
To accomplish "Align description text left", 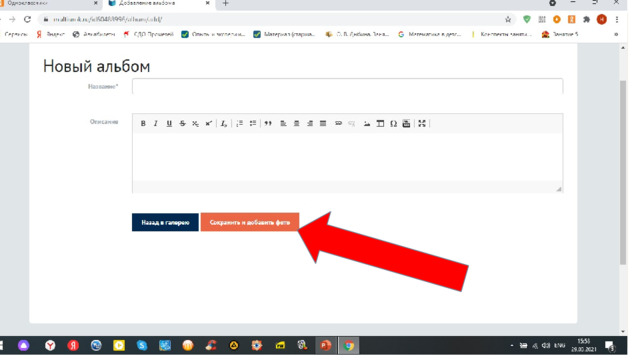I will 283,123.
